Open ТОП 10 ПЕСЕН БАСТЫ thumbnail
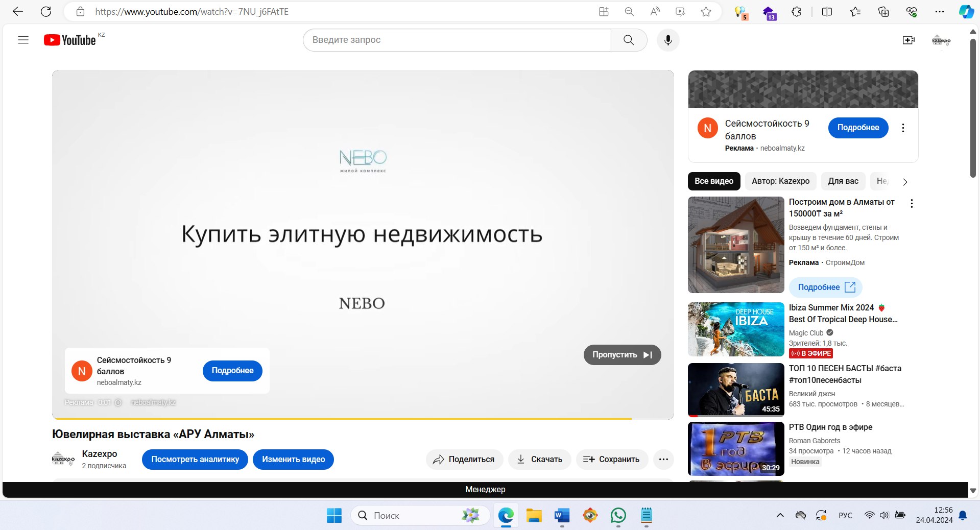 pos(736,390)
